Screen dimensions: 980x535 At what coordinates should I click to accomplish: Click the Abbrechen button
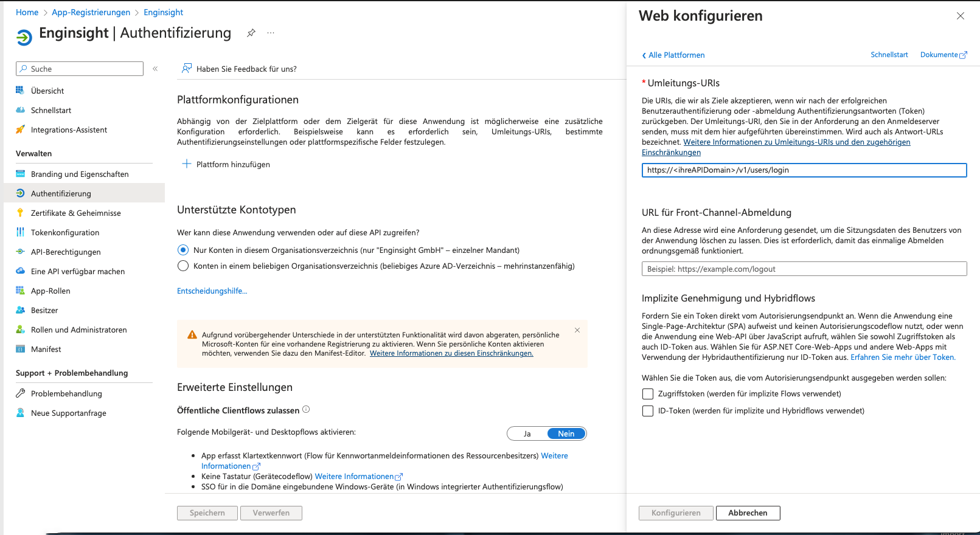pos(748,513)
